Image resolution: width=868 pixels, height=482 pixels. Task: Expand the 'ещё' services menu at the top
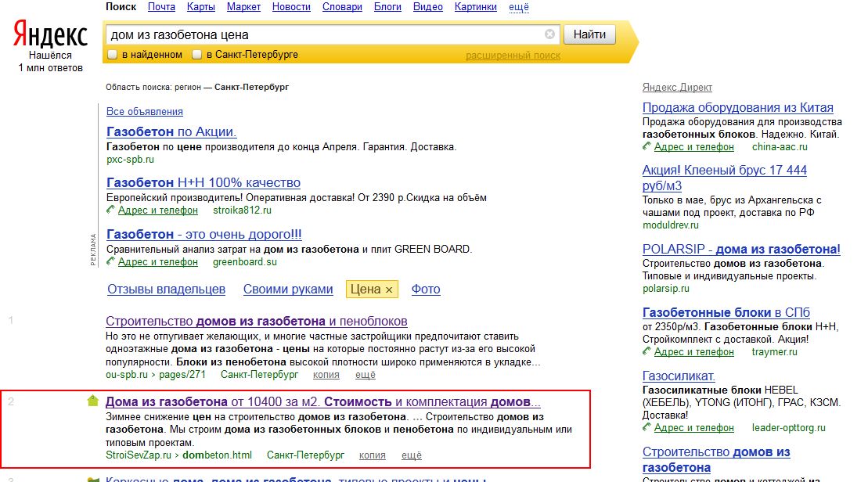[519, 6]
